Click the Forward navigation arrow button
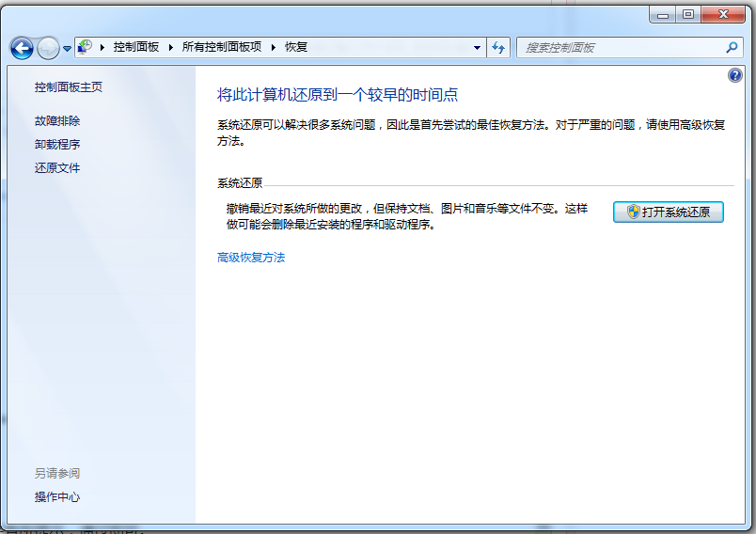 point(48,48)
